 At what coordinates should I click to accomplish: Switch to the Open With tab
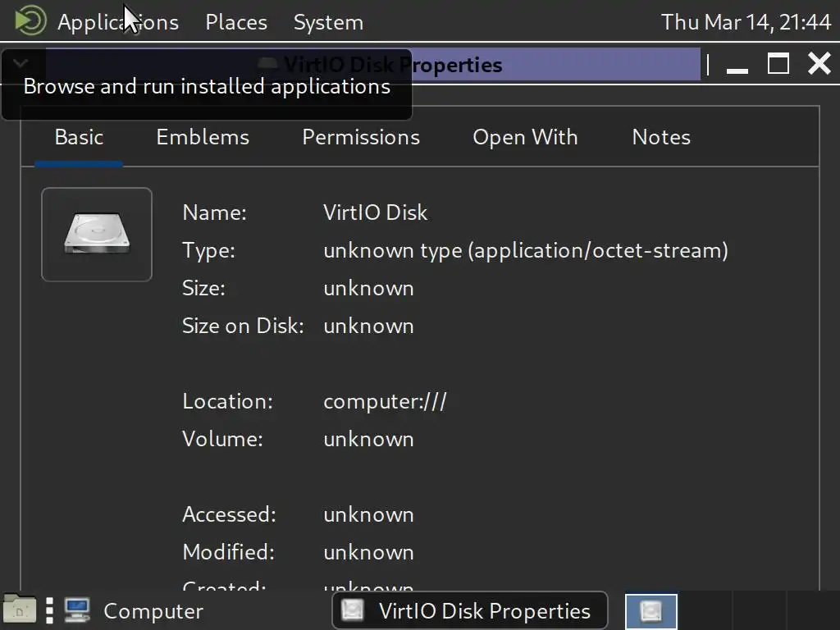(x=525, y=137)
